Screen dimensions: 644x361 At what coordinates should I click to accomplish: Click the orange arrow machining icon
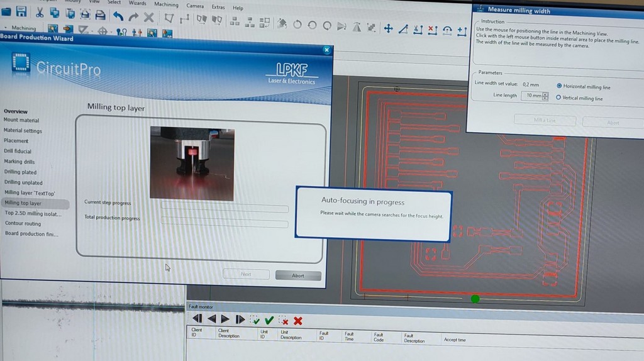(68, 29)
